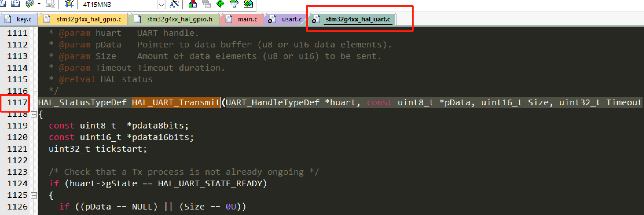Click line number 1117 in the gutter
Viewport: 644px width, 215px height.
tap(17, 102)
